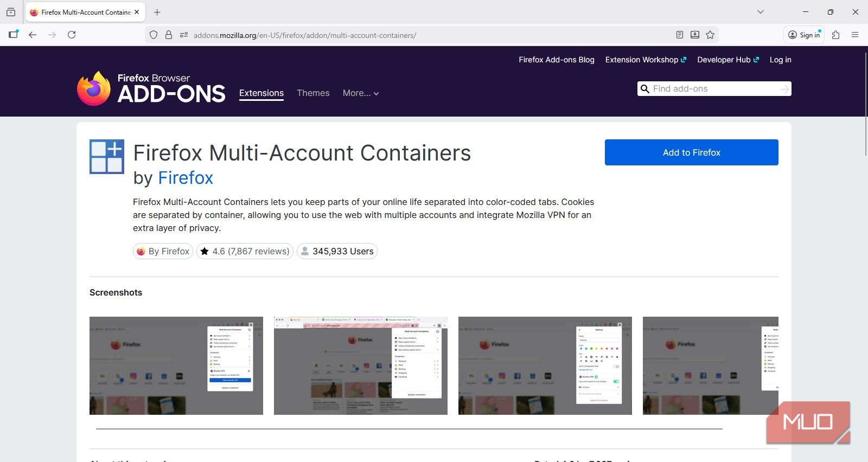Screen dimensions: 868x462
Task: Expand the More... dropdown menu
Action: [361, 93]
